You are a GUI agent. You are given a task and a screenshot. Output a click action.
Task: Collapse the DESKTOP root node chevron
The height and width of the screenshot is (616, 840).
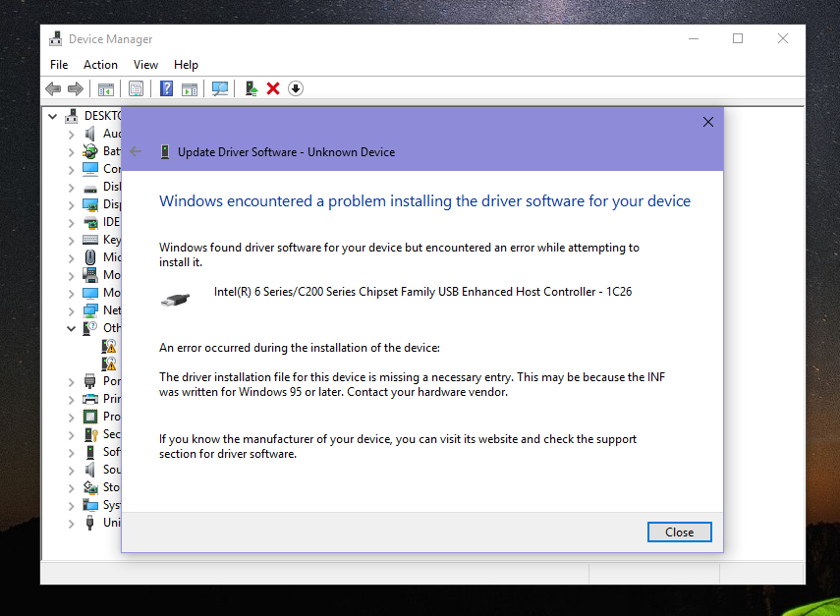pos(52,116)
